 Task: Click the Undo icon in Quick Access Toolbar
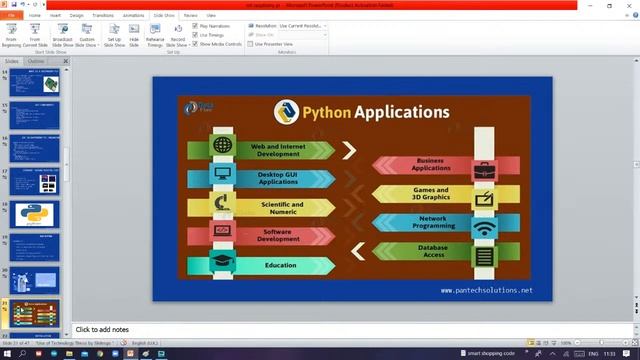pyautogui.click(x=23, y=4)
